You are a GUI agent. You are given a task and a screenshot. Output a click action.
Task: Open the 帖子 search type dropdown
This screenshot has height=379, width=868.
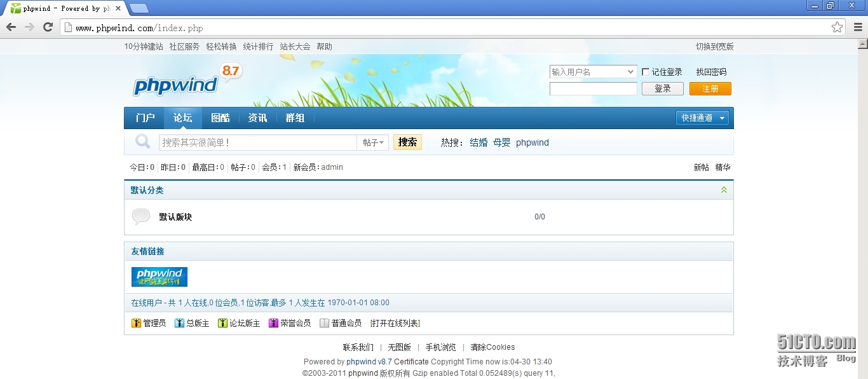(x=373, y=142)
